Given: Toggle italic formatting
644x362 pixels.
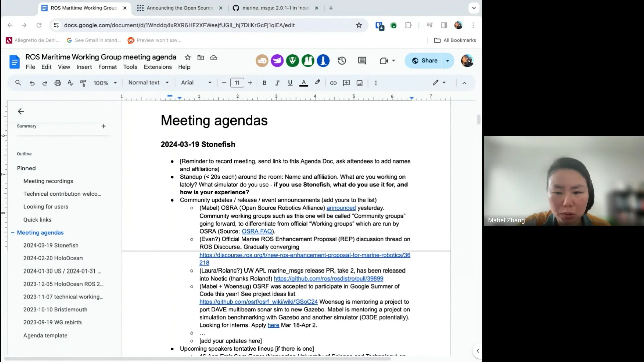Looking at the screenshot, I should (x=277, y=83).
